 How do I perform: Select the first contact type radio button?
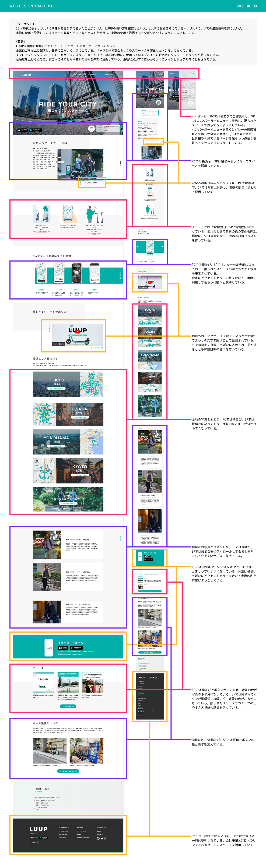pos(34,801)
